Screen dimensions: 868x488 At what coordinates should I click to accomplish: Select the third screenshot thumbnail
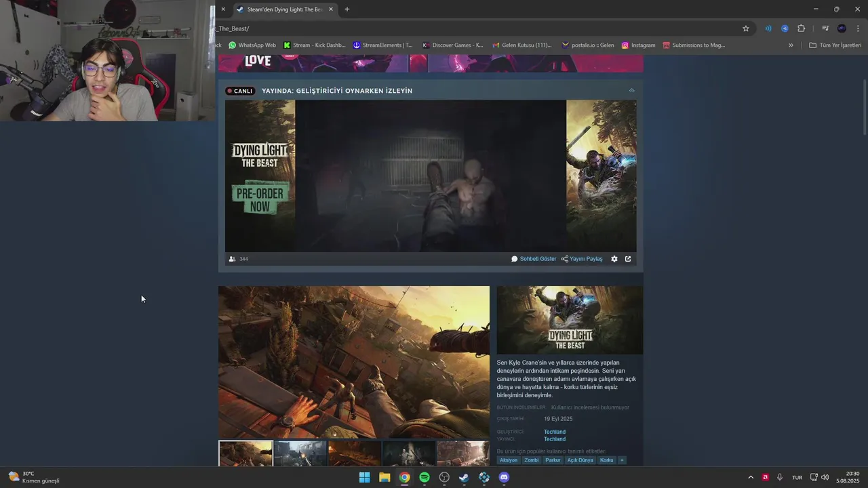tap(355, 453)
